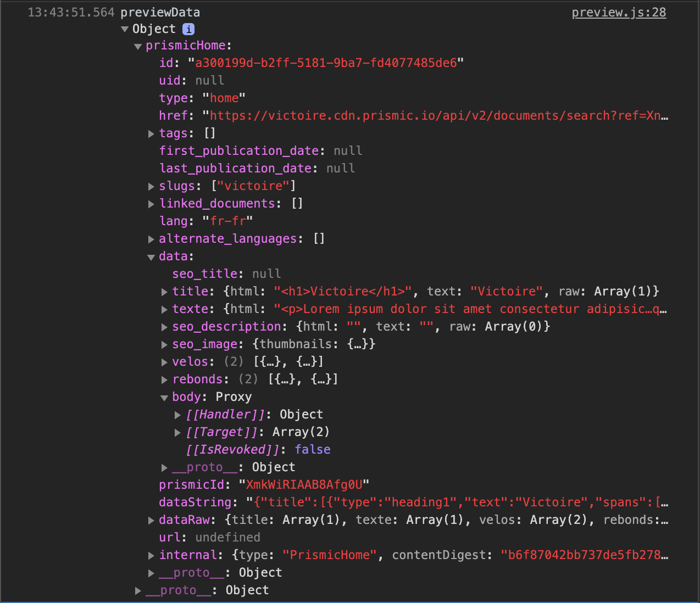The height and width of the screenshot is (603, 700).
Task: Expand the title property
Action: [x=164, y=292]
